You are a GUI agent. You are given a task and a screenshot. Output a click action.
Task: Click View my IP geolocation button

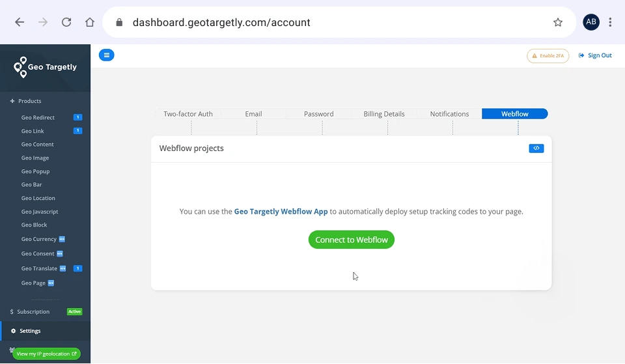(46, 354)
